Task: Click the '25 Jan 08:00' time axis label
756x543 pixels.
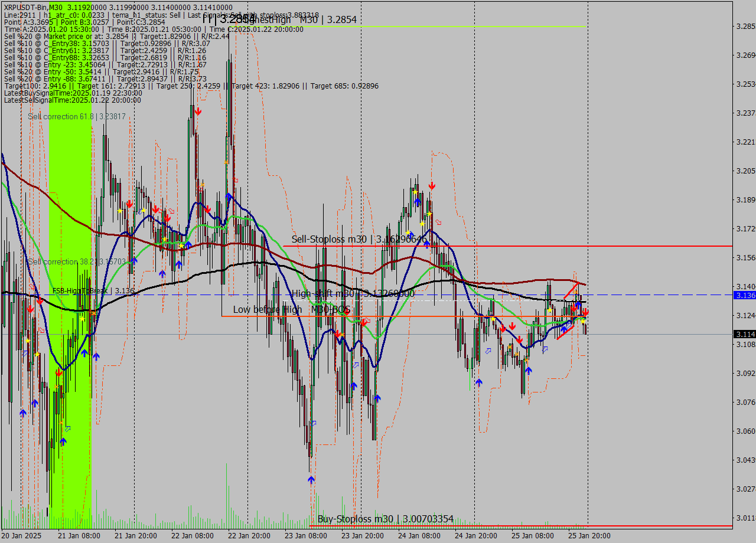Action: 532,535
